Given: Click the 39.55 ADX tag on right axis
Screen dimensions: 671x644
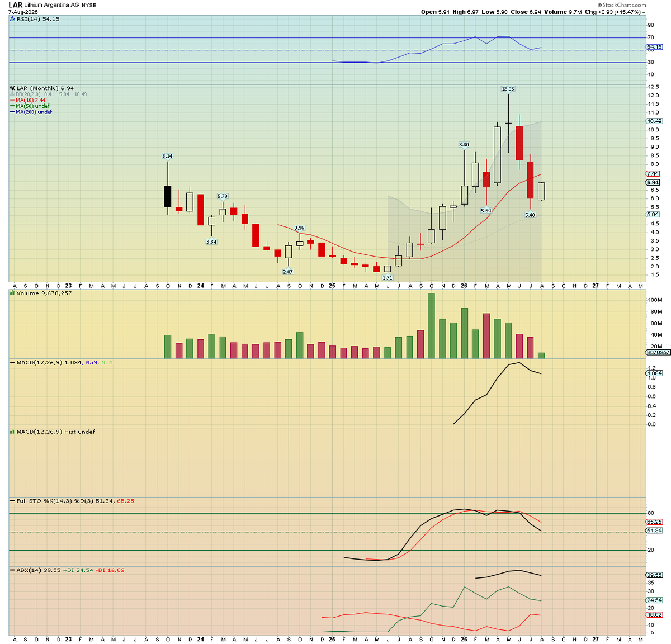Looking at the screenshot, I should point(655,575).
